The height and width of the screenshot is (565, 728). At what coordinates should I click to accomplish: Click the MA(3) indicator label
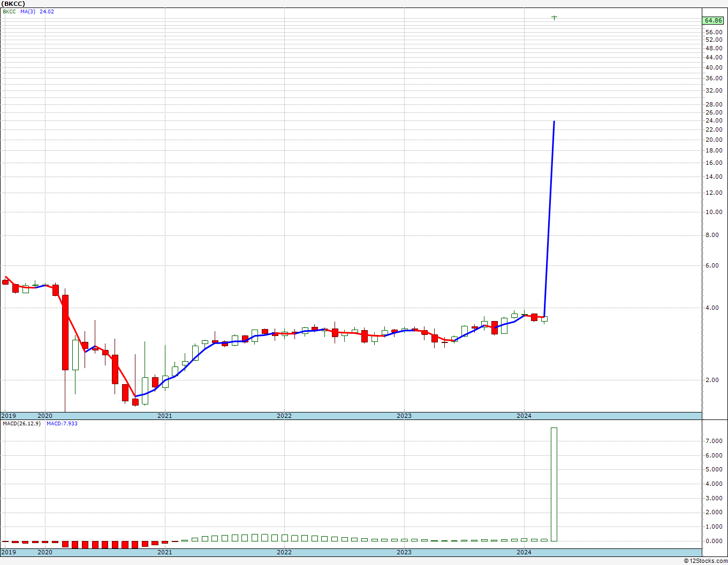[28, 12]
